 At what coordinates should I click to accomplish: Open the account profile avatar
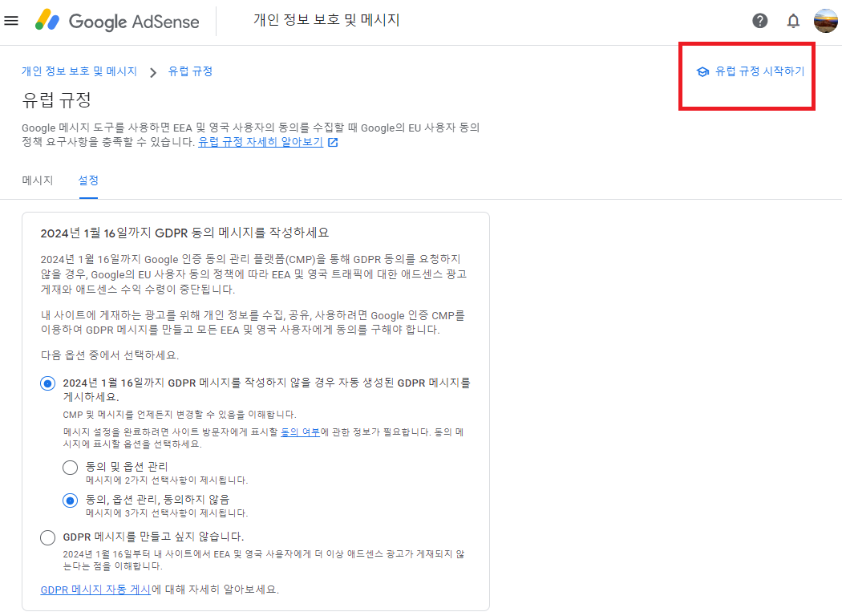[826, 21]
